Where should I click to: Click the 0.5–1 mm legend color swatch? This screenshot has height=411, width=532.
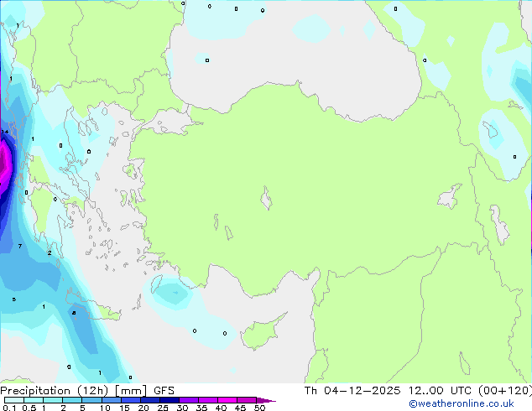(x=34, y=400)
